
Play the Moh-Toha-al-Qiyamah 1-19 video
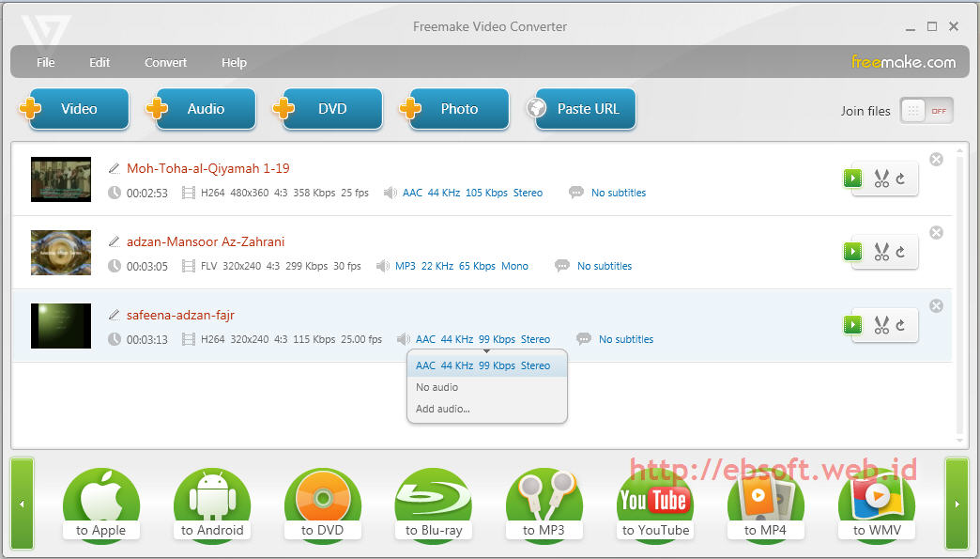click(852, 179)
